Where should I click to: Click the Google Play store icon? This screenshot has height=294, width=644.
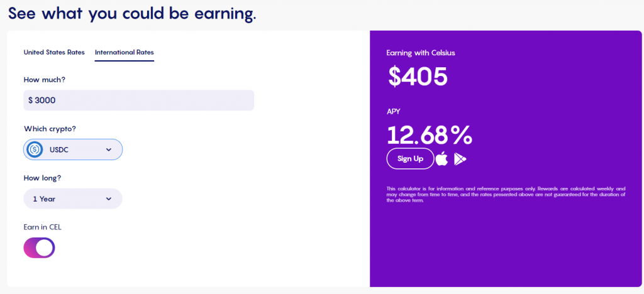[x=460, y=159]
